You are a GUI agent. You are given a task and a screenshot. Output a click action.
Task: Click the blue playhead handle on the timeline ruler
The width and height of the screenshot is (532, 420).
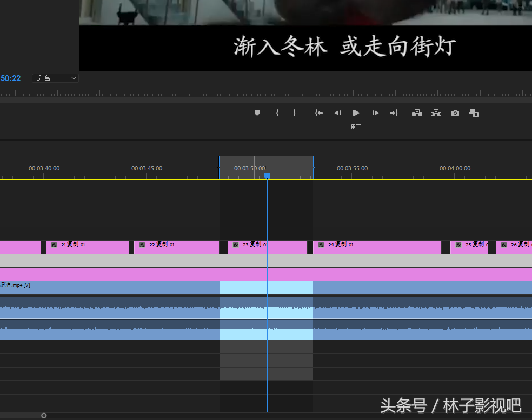pos(267,175)
